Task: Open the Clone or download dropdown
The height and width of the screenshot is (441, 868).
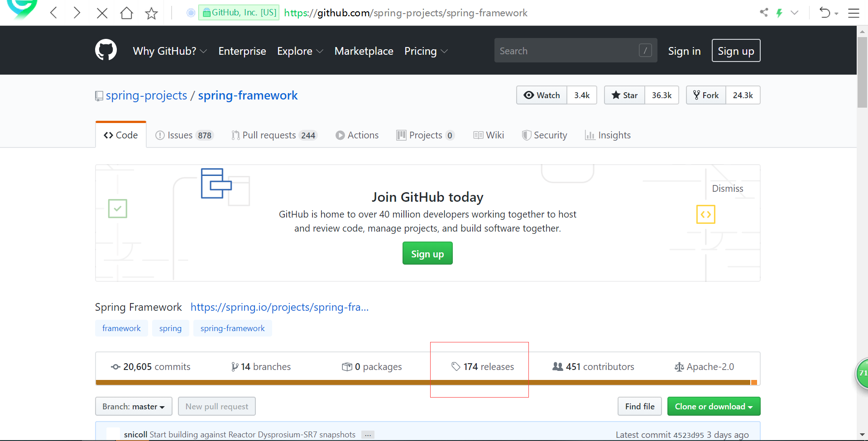Action: [714, 406]
